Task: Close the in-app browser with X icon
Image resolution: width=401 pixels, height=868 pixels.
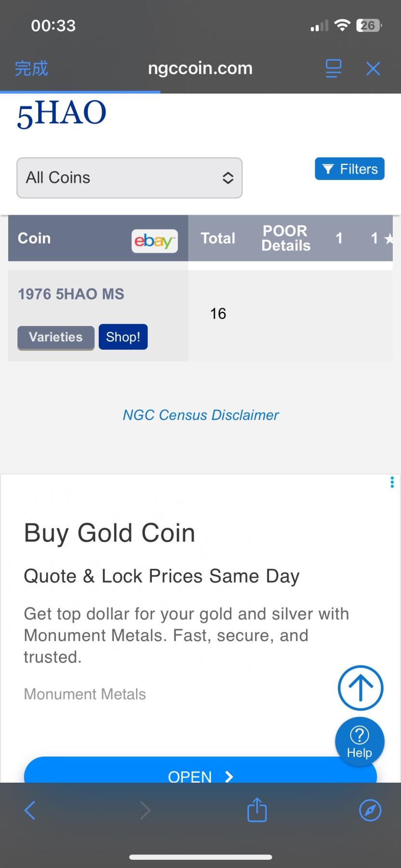Action: click(373, 68)
